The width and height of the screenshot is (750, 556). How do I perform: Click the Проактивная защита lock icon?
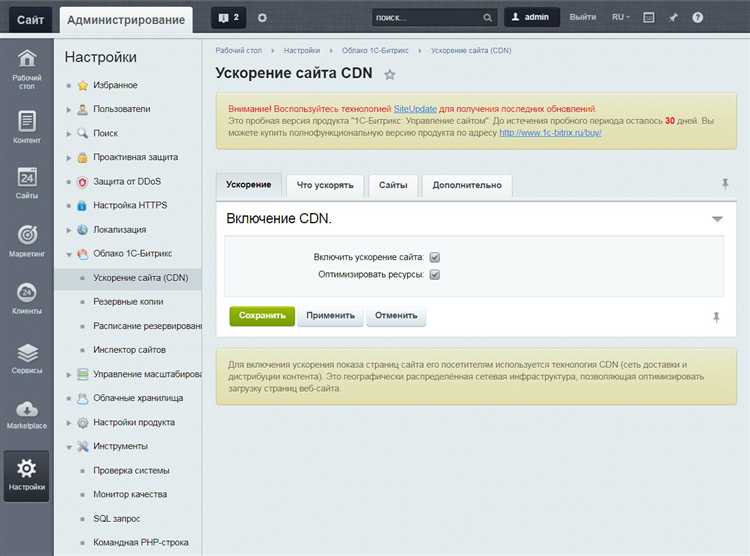[83, 157]
